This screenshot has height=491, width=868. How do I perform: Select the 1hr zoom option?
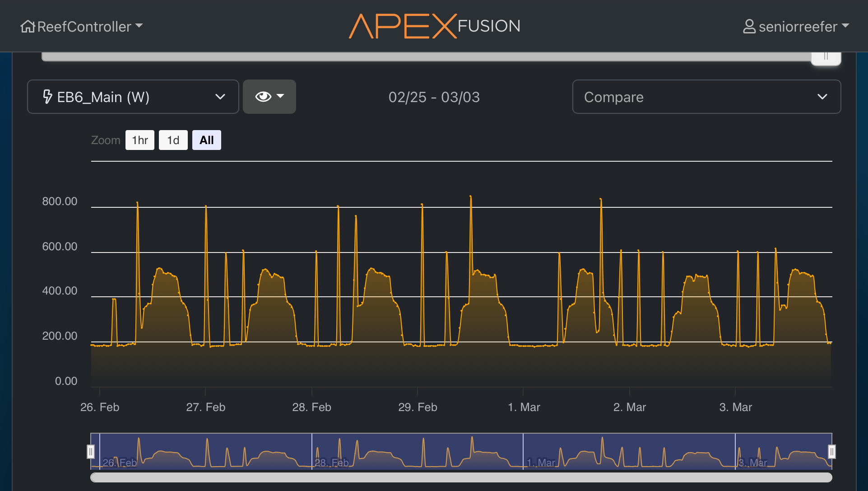point(140,140)
